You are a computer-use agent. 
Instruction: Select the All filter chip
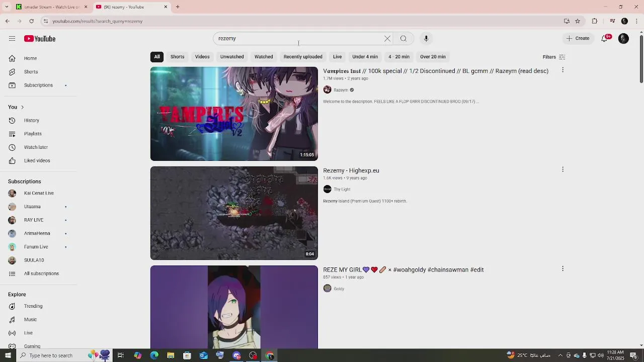[157, 57]
